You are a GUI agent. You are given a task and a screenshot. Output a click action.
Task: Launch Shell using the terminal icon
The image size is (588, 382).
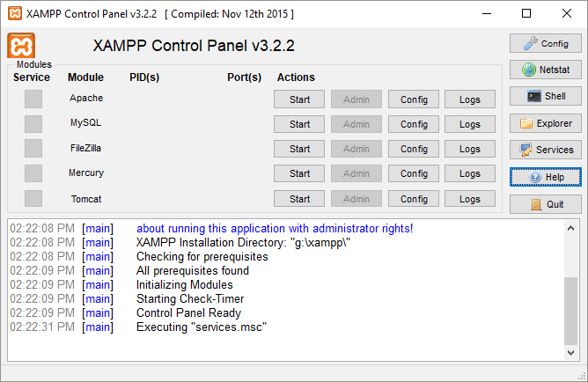click(x=545, y=96)
